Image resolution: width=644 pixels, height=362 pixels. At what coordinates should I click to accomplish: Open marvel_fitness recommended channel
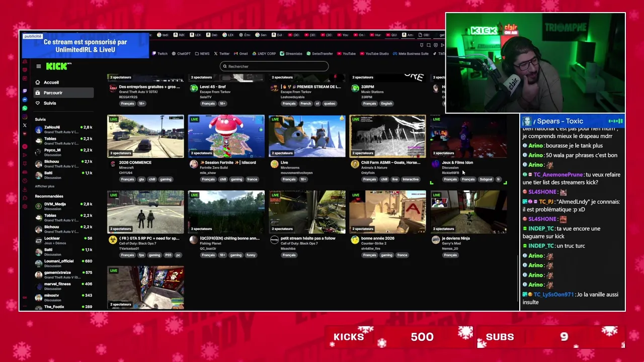(x=63, y=286)
